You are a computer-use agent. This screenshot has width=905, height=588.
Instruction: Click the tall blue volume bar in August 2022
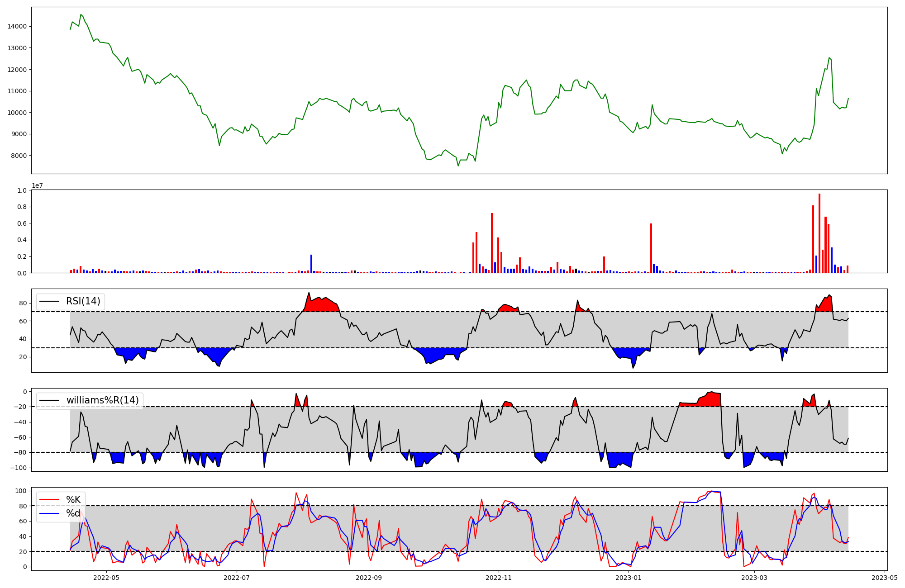311,264
